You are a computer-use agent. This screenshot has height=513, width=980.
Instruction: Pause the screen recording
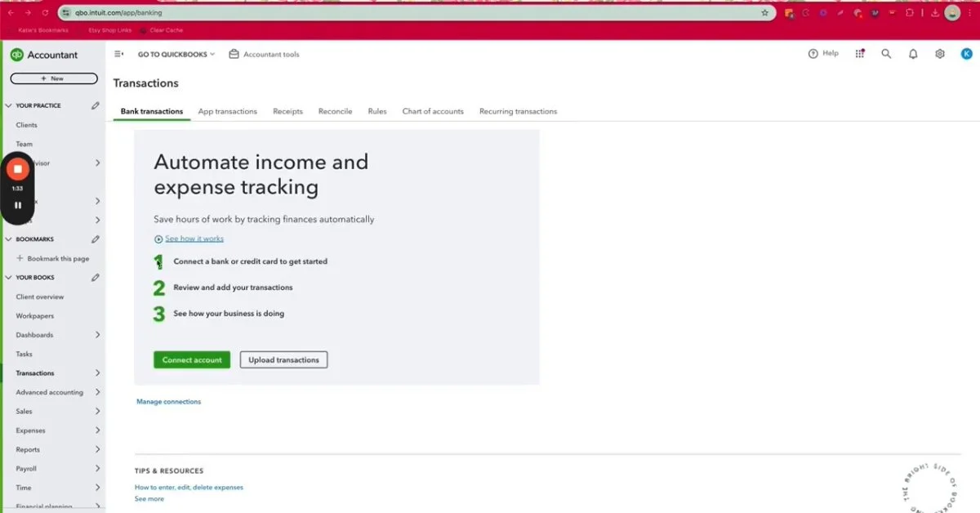click(x=17, y=205)
